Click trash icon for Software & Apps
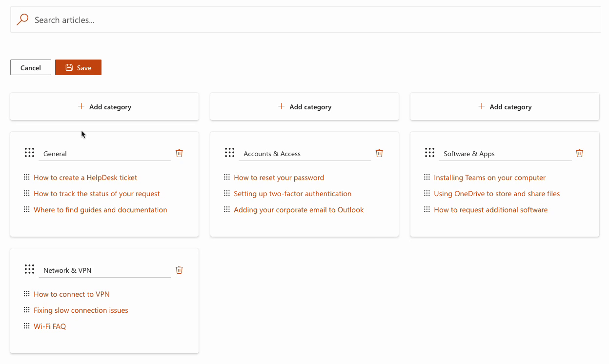This screenshot has height=364, width=609. point(579,153)
